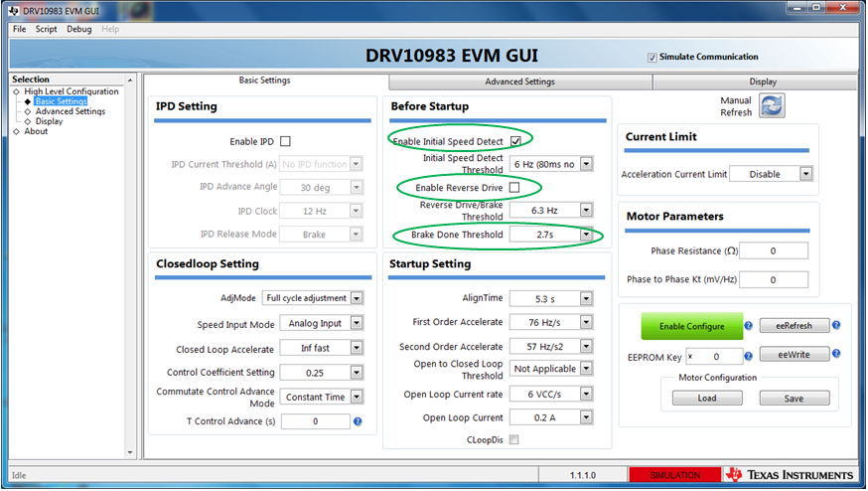Open Reverse Drive/Brake Threshold dropdown

[586, 210]
